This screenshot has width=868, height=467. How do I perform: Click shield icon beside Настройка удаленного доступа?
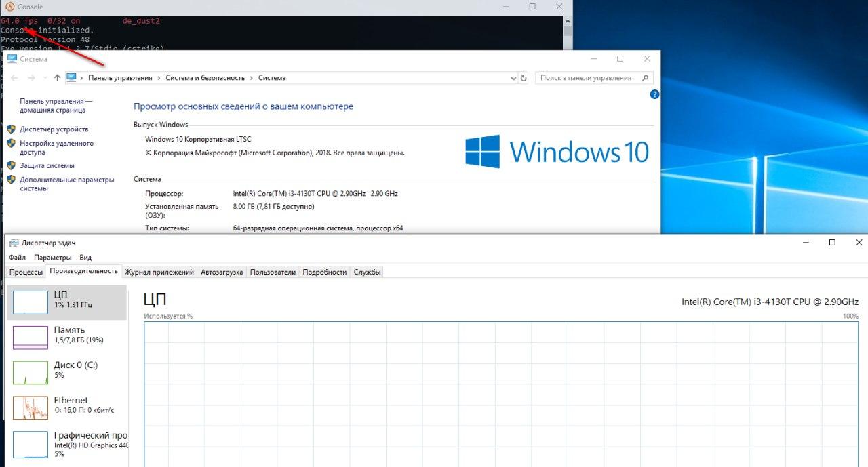11,144
